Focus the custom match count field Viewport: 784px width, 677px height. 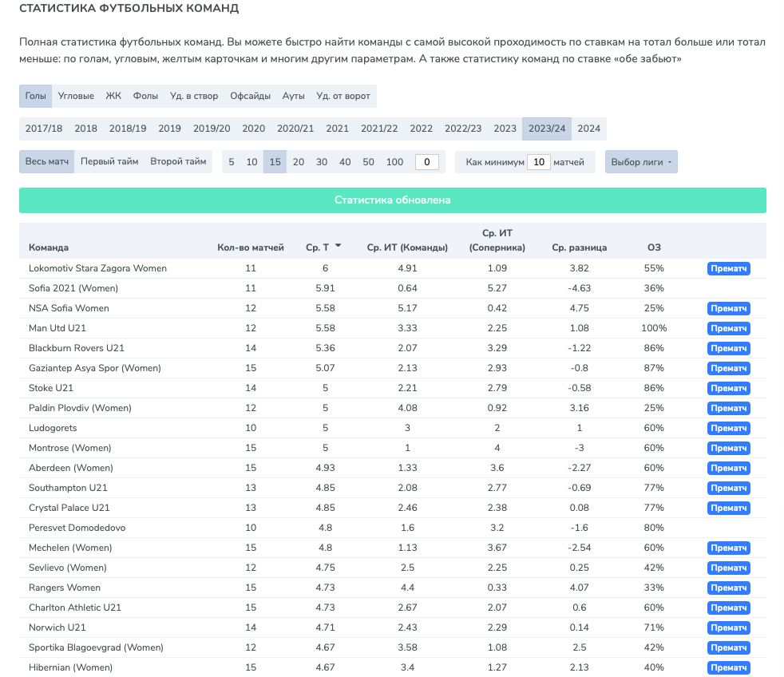click(427, 162)
